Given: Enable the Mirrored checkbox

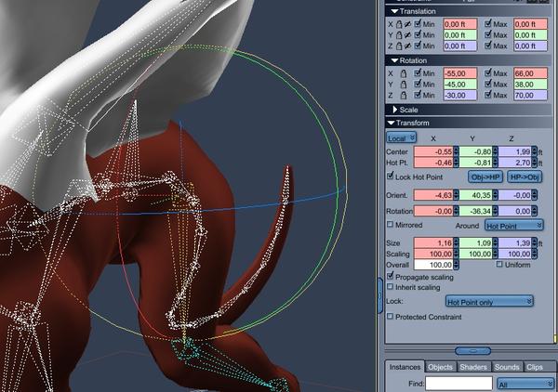Looking at the screenshot, I should [x=390, y=225].
